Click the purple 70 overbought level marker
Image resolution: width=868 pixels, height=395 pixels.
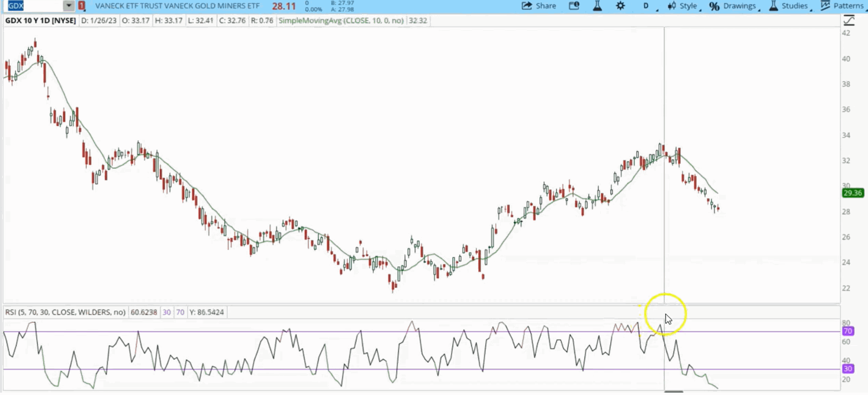tap(847, 331)
